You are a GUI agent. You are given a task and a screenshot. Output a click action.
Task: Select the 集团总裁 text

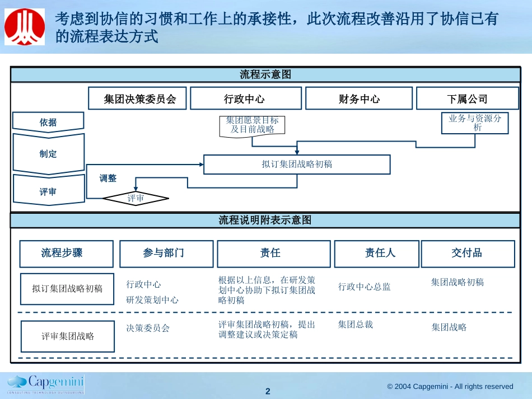(355, 325)
